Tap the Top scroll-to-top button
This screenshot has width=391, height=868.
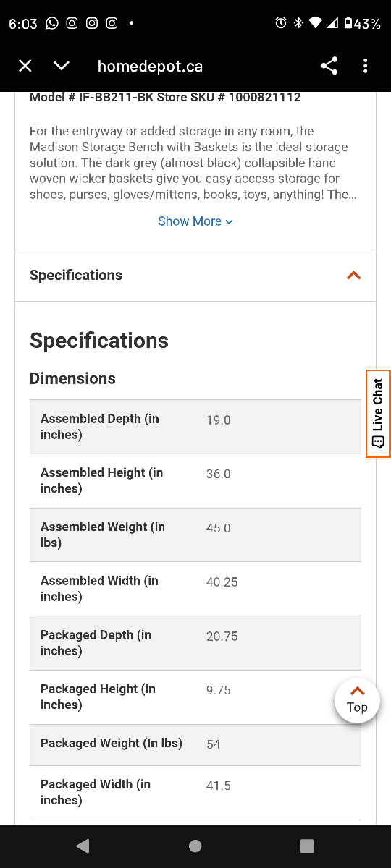357,700
